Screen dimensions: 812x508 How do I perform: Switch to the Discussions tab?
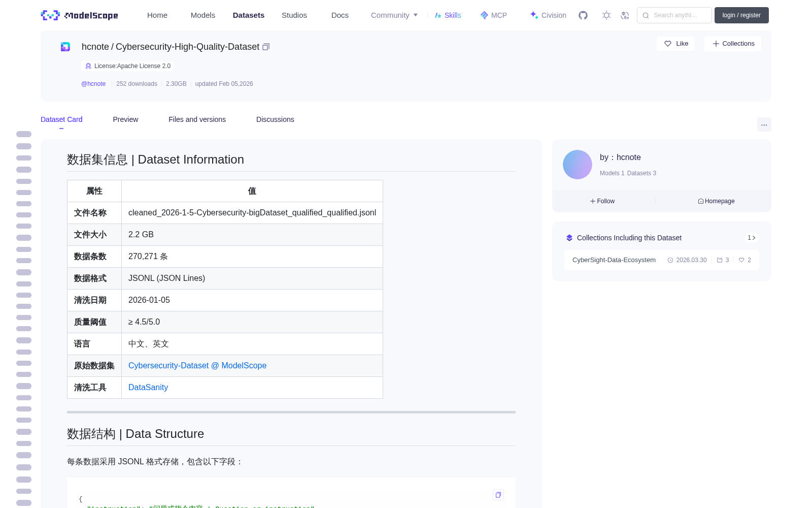275,119
